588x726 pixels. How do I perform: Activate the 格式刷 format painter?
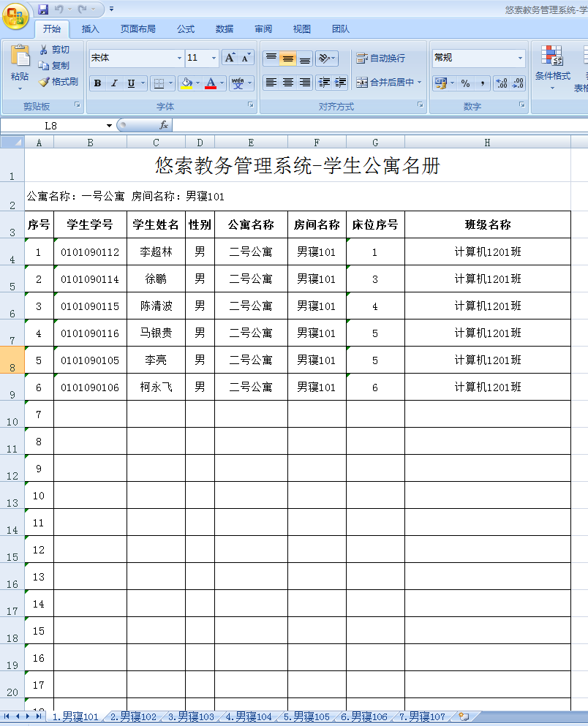59,81
